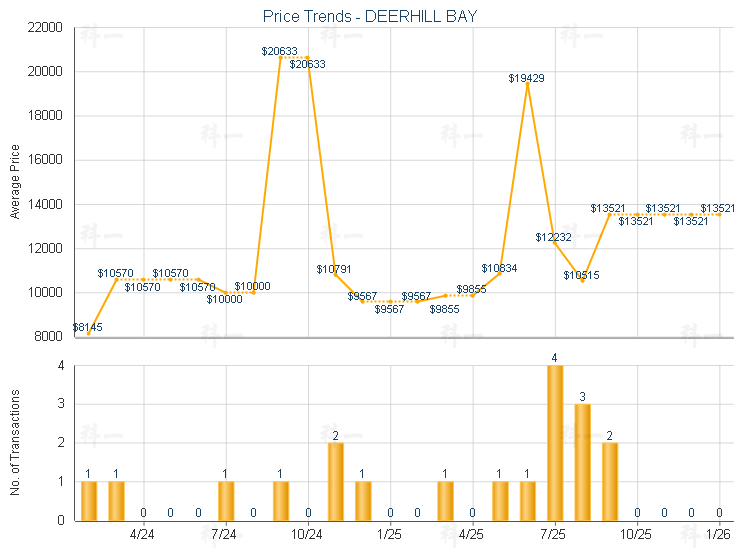740x550 pixels.
Task: Select the 4/24 date label
Action: click(x=144, y=535)
